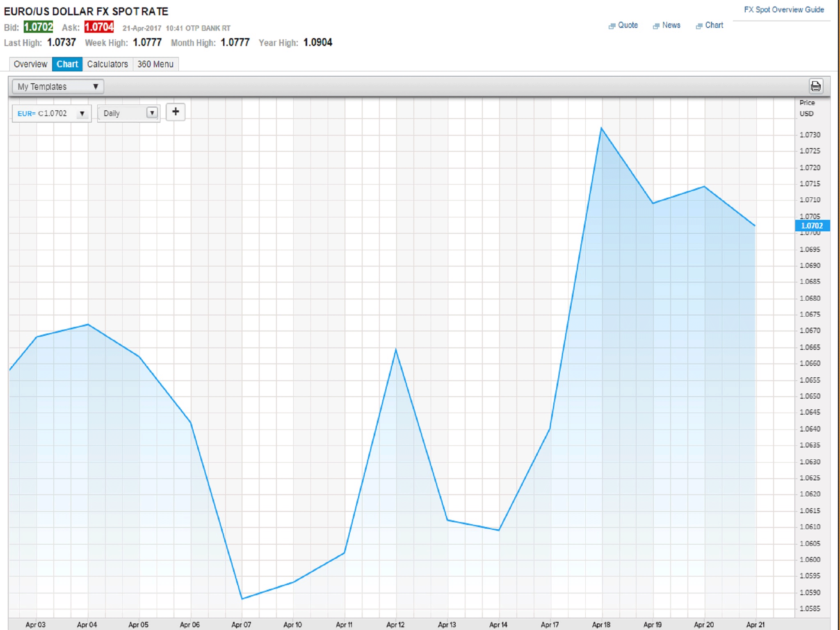The height and width of the screenshot is (630, 840).
Task: Click the Apr 18 date axis label
Action: pos(601,624)
